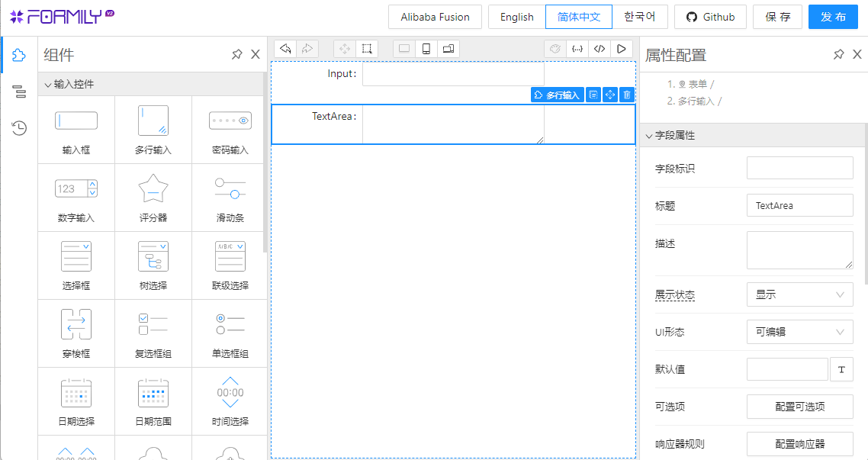Pin the 属性配置 properties panel
Screen dimensions: 868x460
(839, 54)
